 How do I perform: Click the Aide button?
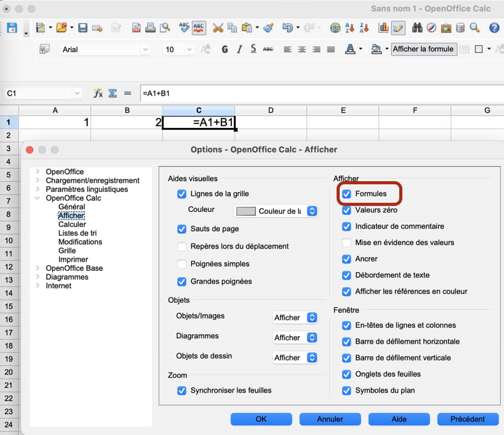tap(399, 419)
